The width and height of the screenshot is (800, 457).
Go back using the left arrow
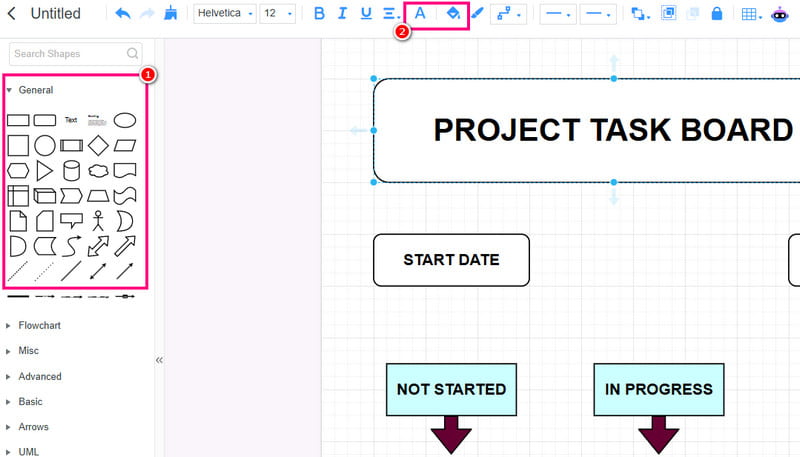coord(11,13)
